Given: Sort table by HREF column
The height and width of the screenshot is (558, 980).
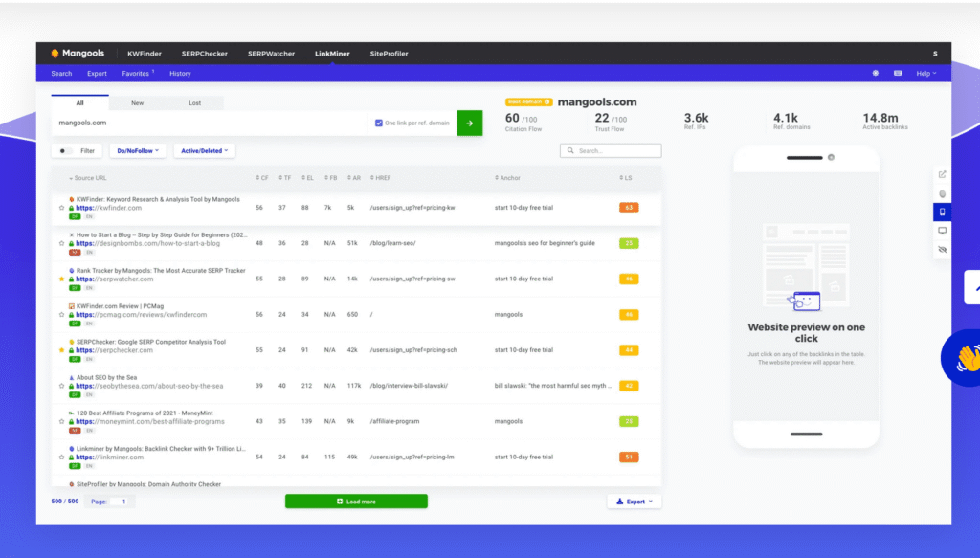Looking at the screenshot, I should 381,178.
